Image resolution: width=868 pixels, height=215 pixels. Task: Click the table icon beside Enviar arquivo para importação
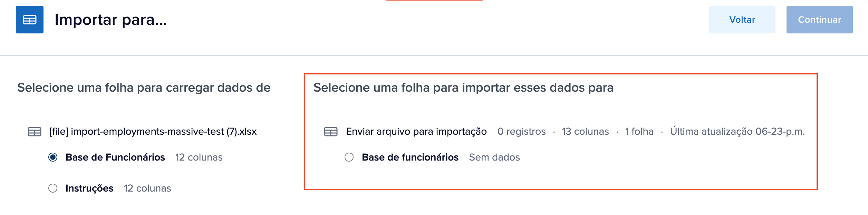(331, 132)
